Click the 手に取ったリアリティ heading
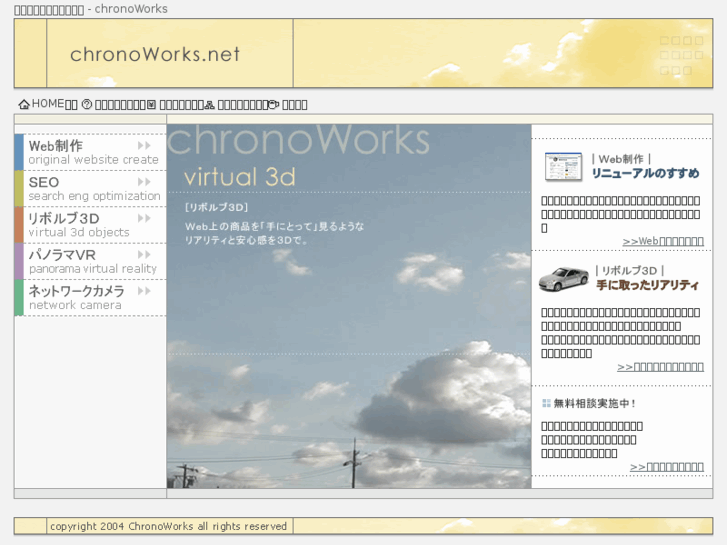Screen dimensions: 727x545 coord(647,285)
